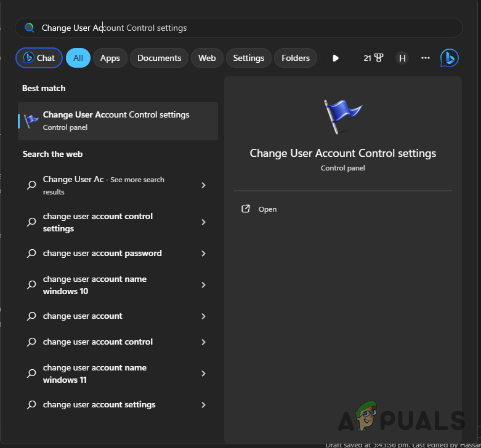The height and width of the screenshot is (448, 481).
Task: Switch to the Apps filter tab
Action: 110,58
